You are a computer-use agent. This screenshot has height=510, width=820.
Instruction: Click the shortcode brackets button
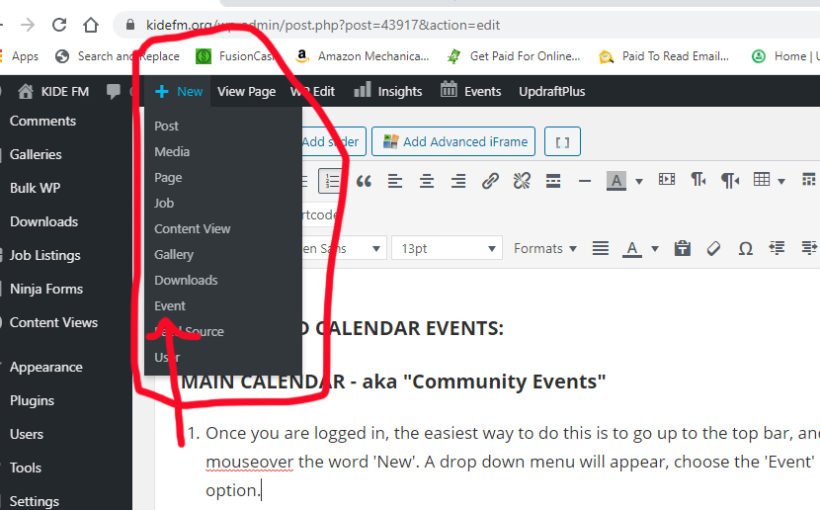[562, 141]
